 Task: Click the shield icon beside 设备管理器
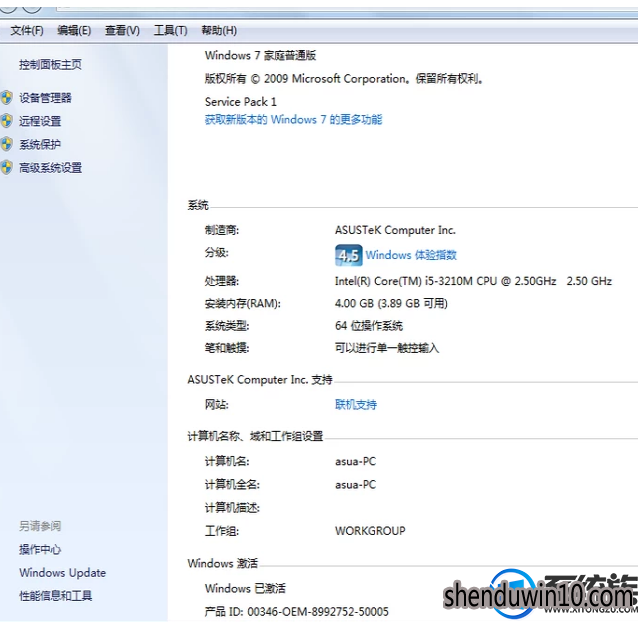[x=7, y=98]
